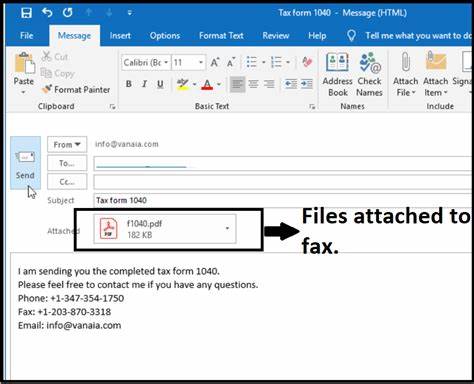
Task: Click the Redo icon in title bar
Action: pos(68,13)
